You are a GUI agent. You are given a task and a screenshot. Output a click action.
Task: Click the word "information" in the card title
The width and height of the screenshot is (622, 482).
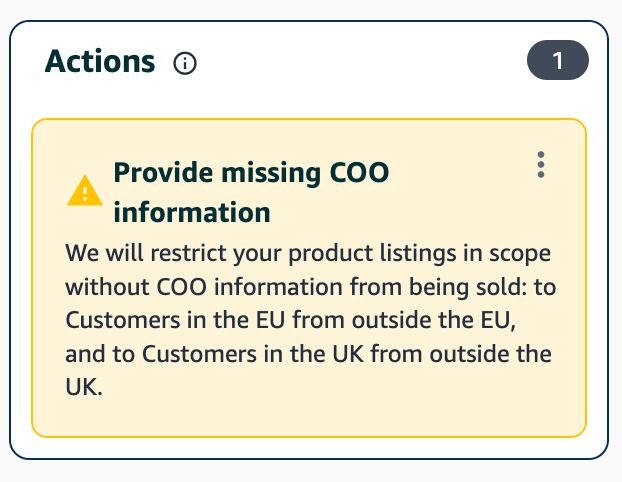192,212
